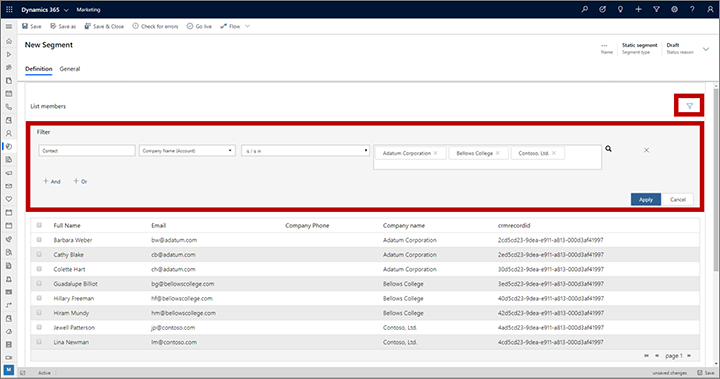Click email bw@adatum.com
The height and width of the screenshot is (379, 720).
click(x=174, y=240)
